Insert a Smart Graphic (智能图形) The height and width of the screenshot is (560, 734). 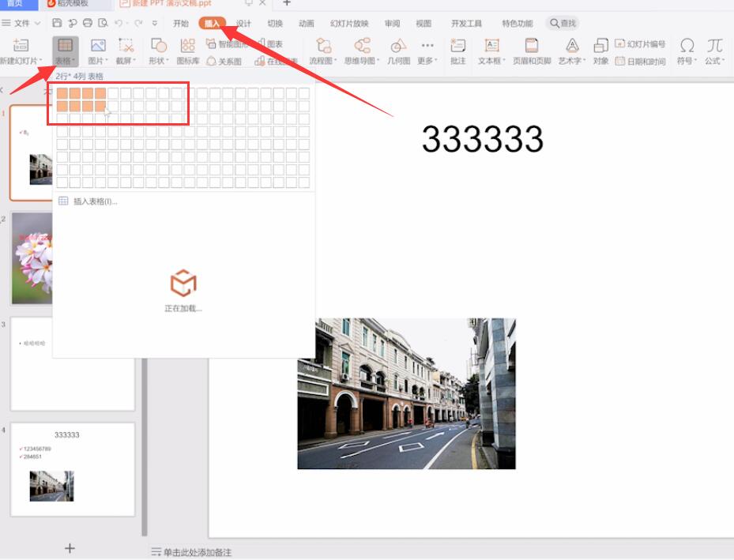click(227, 44)
